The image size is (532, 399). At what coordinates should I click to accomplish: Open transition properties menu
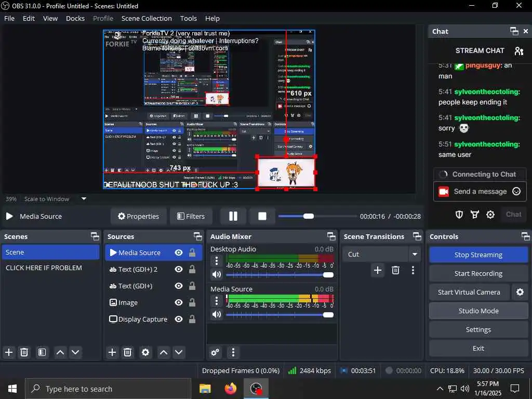pyautogui.click(x=413, y=270)
